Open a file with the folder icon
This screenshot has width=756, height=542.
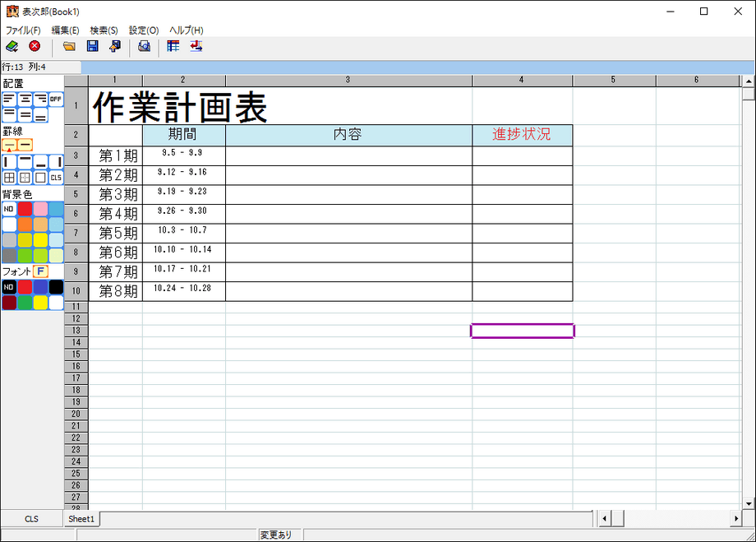[70, 46]
